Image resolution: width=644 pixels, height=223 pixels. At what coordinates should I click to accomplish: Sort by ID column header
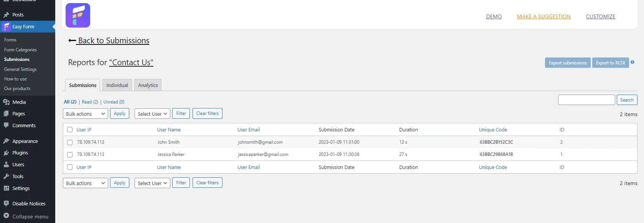click(562, 130)
